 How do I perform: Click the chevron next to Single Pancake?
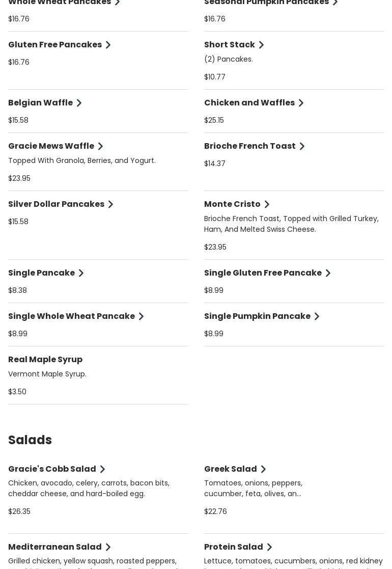(x=81, y=273)
